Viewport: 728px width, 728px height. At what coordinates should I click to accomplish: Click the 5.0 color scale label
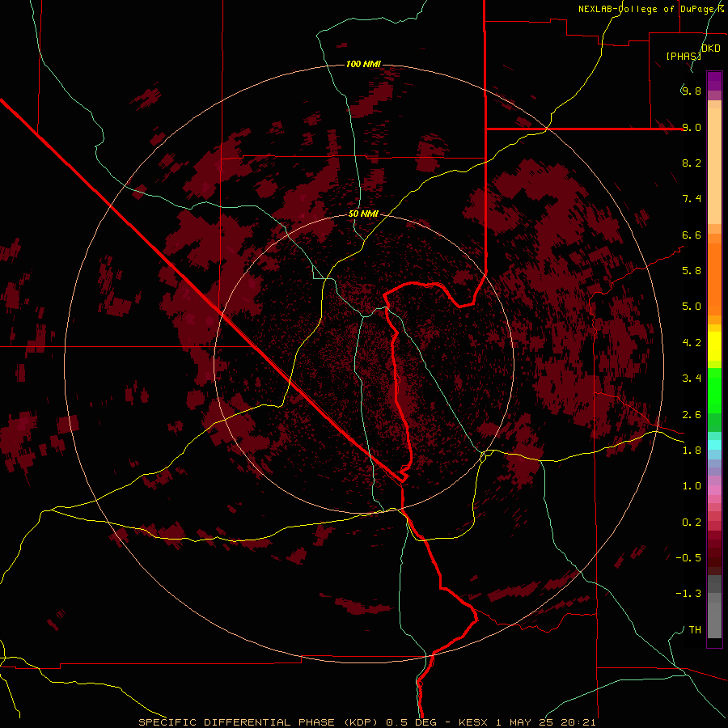692,307
